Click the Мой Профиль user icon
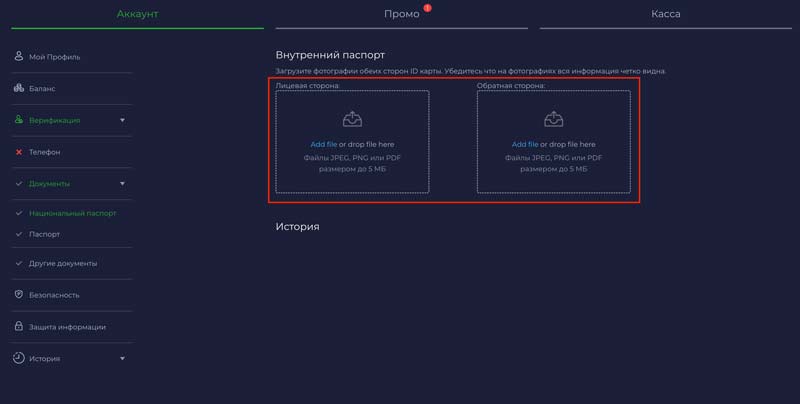This screenshot has width=800, height=404. tap(19, 56)
